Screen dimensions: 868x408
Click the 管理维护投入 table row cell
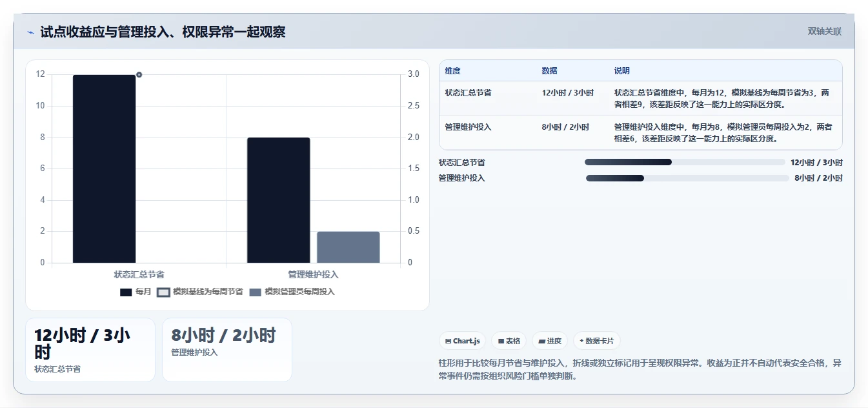click(x=468, y=127)
